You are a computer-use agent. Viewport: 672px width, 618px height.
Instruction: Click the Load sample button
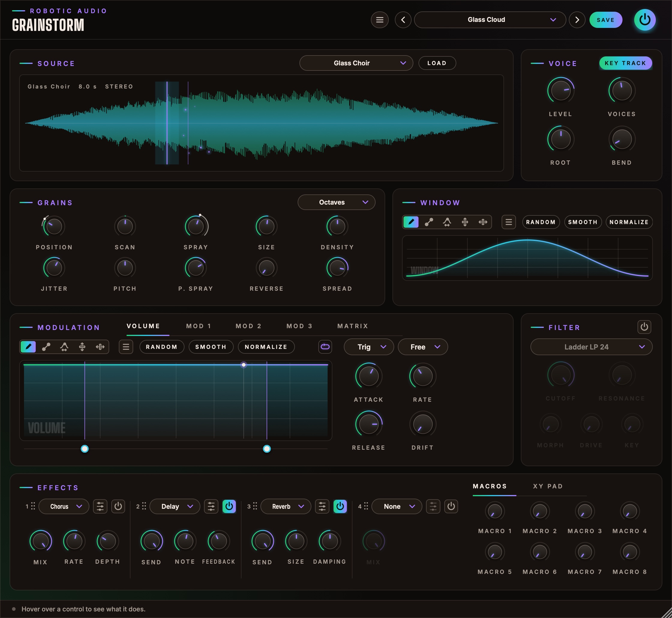tap(437, 63)
